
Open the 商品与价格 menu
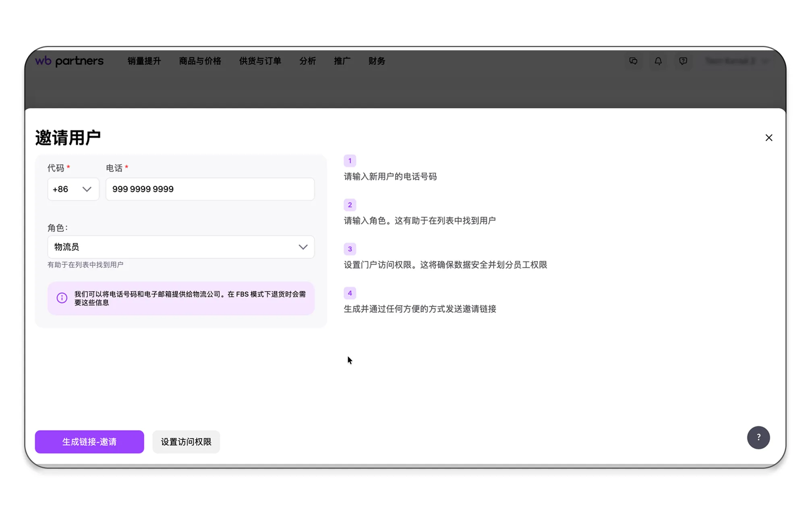point(200,61)
